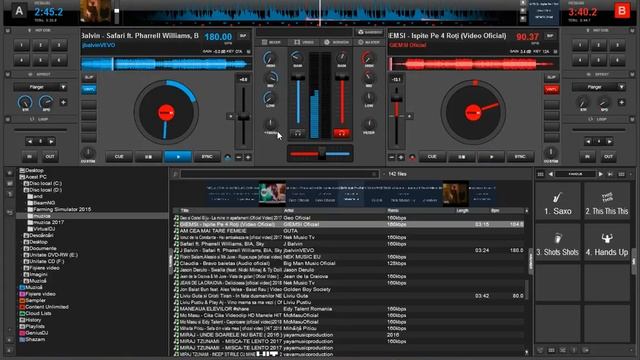Screen dimensions: 640x360
Task: Toggle red VINYL mode on deck B
Action: 551,89
